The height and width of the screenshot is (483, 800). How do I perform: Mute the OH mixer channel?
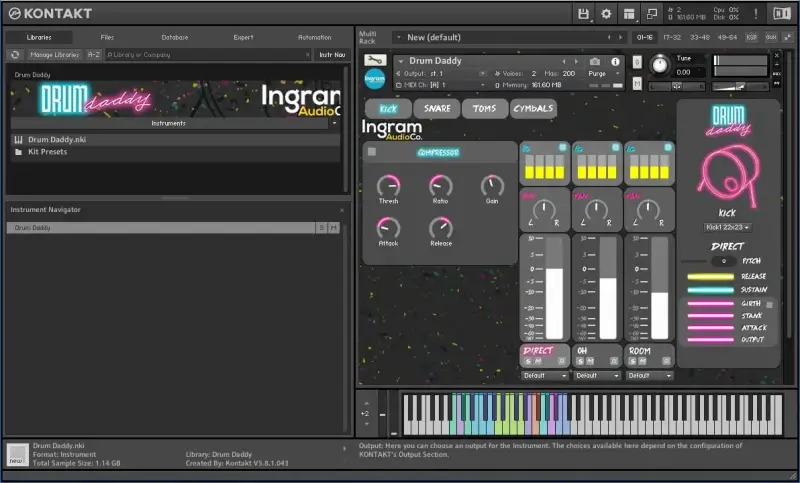(590, 361)
